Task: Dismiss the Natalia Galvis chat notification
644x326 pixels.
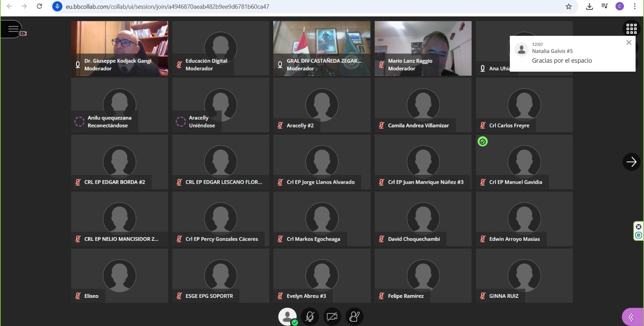Action: pyautogui.click(x=629, y=43)
